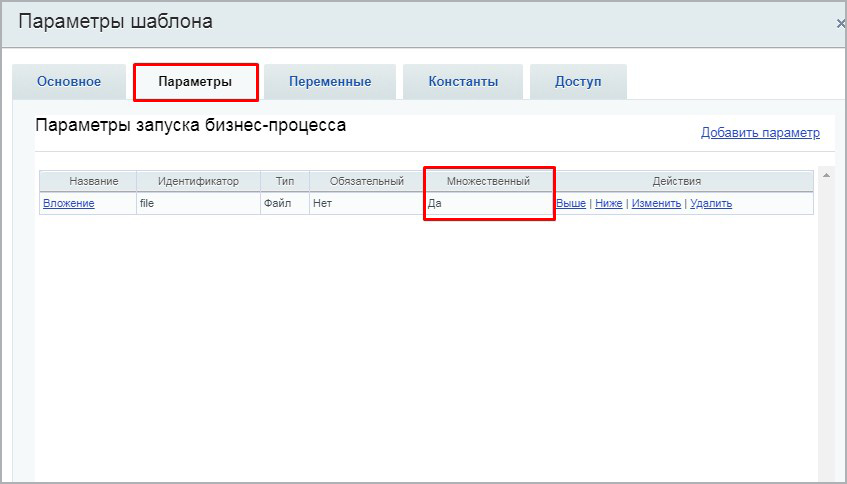
Task: Open the Переменные tab
Action: click(x=330, y=82)
